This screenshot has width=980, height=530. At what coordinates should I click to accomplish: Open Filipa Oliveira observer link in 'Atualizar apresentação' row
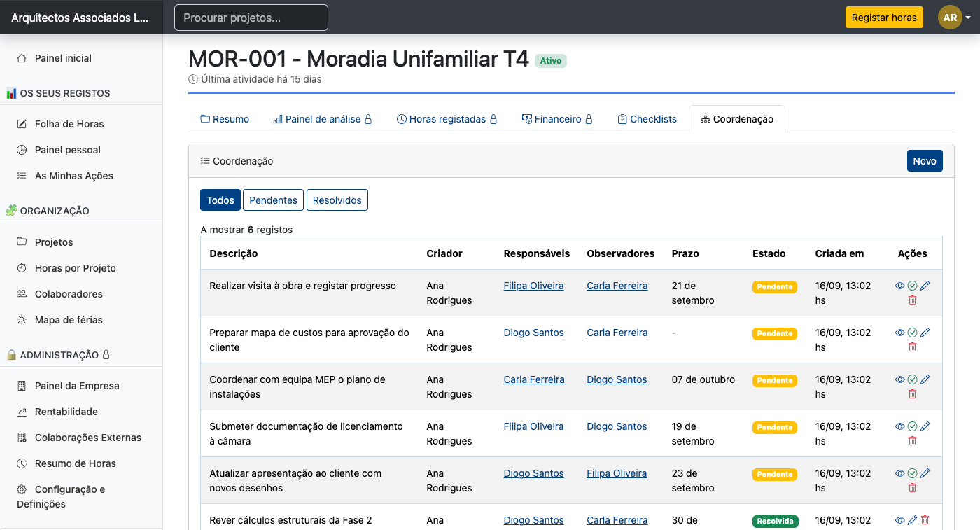click(x=617, y=473)
